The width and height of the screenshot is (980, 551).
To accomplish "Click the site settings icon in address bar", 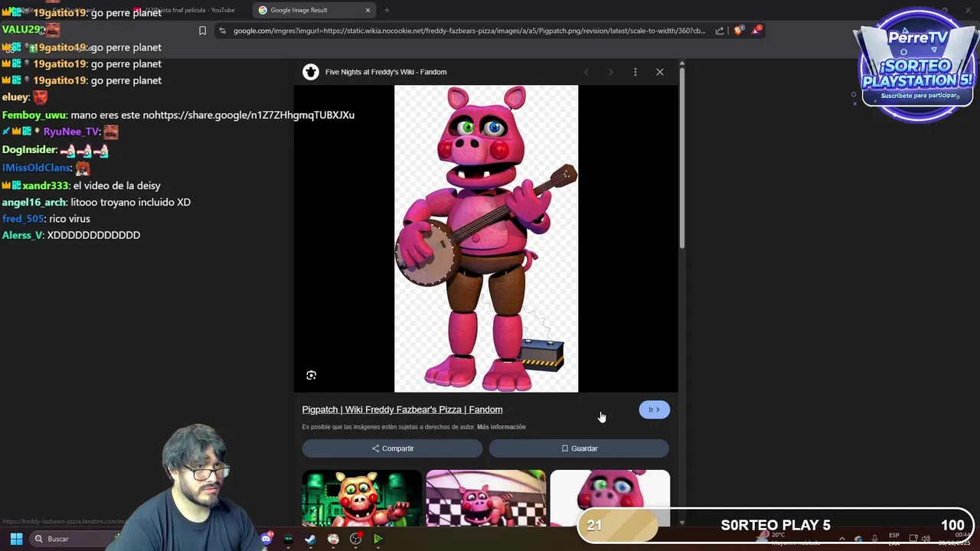I will tap(222, 31).
